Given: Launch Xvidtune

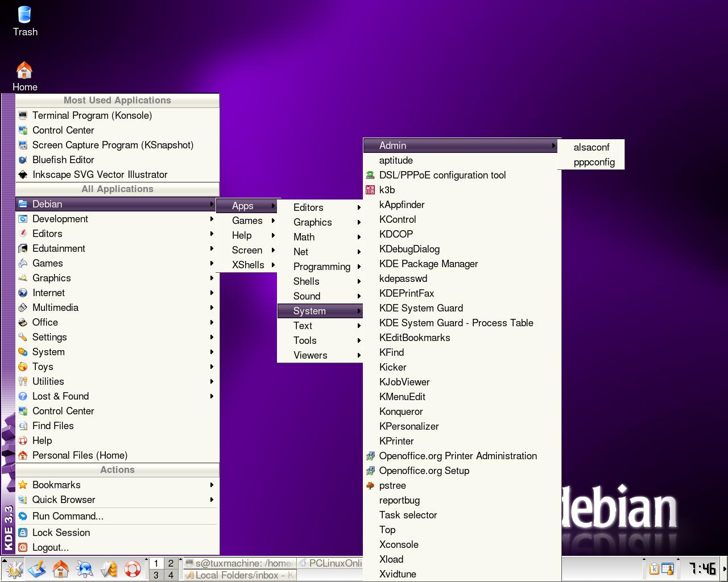Looking at the screenshot, I should (x=462, y=574).
